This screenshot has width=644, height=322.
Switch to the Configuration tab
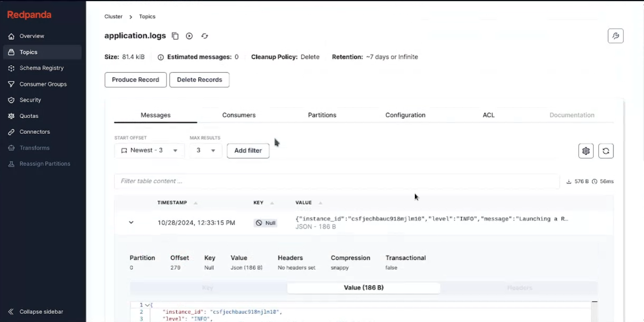pyautogui.click(x=406, y=115)
